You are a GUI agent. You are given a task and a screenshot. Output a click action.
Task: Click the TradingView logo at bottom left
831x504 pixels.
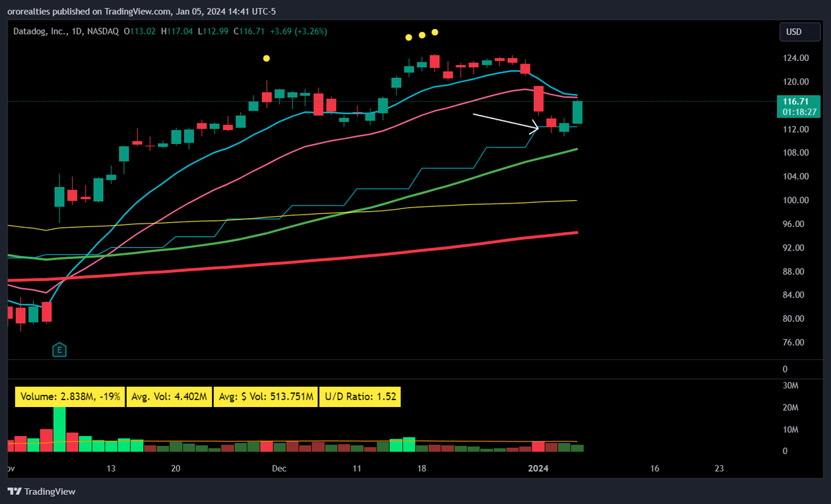[43, 492]
